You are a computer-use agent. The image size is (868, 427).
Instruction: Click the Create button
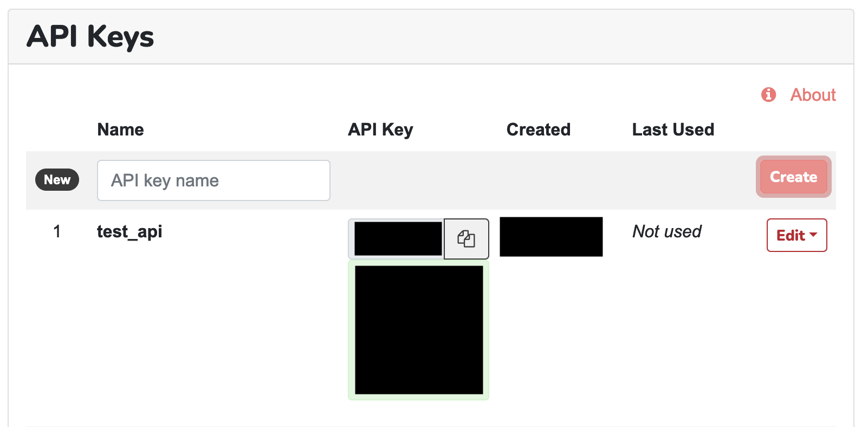[x=793, y=177]
